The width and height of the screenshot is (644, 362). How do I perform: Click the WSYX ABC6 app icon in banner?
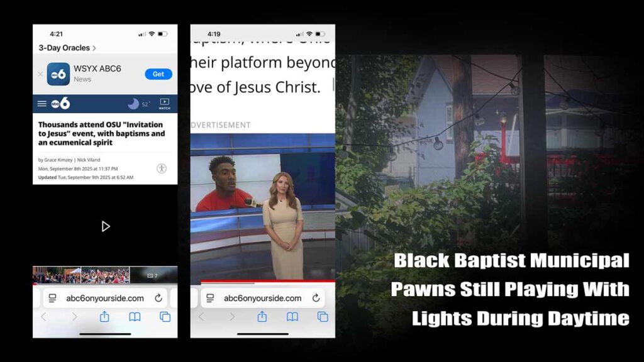(58, 74)
